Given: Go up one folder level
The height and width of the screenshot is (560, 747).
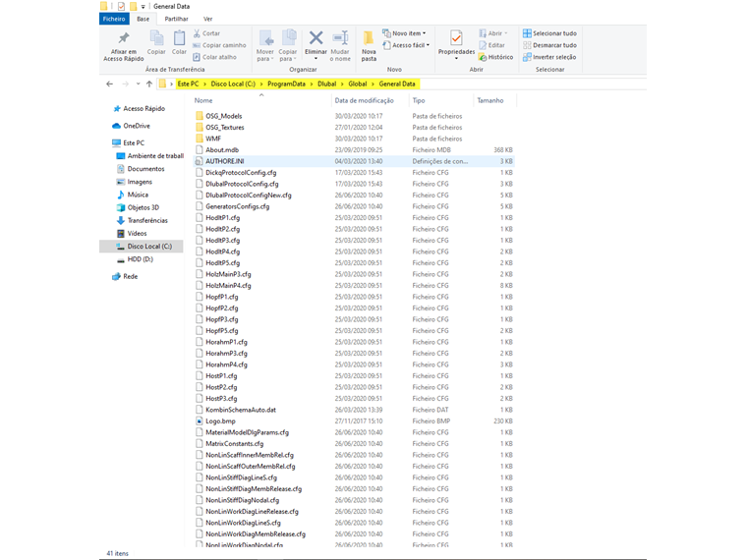Looking at the screenshot, I should [x=149, y=84].
